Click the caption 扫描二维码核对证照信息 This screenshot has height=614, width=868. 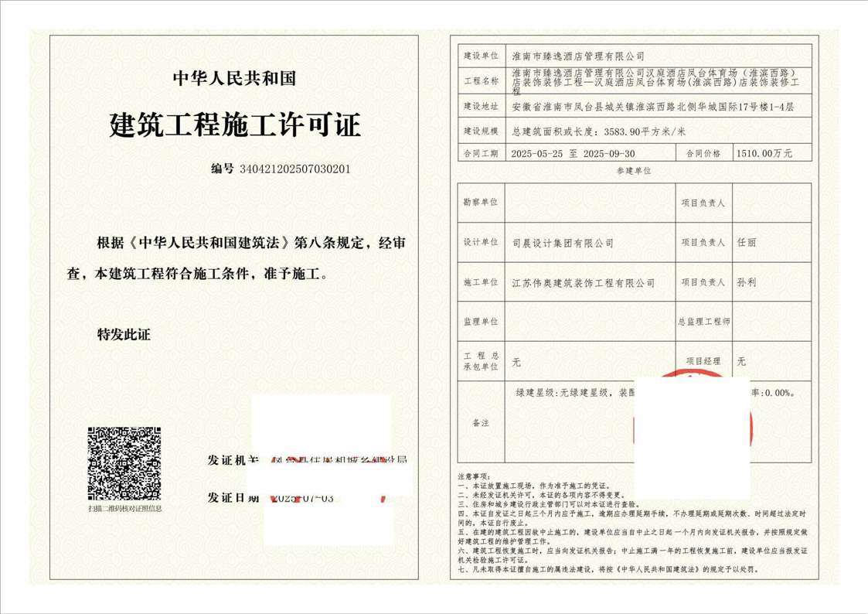point(125,508)
